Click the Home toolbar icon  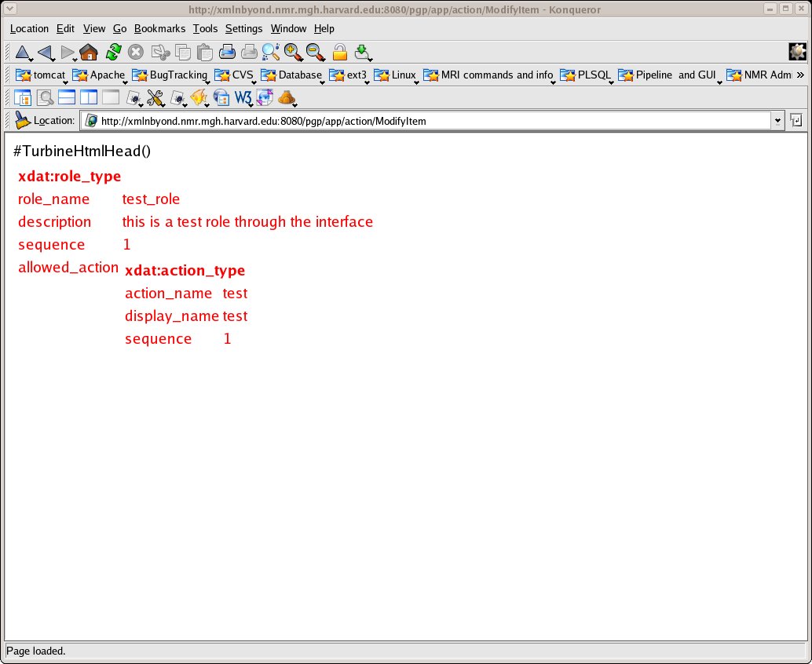pos(89,53)
